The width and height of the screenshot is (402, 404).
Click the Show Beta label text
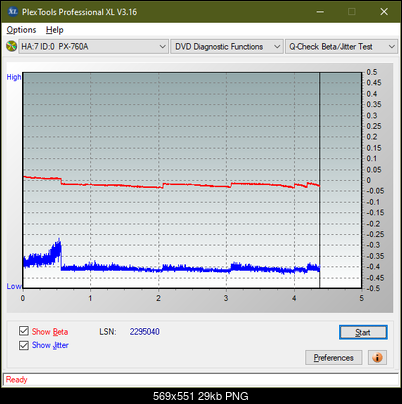pyautogui.click(x=50, y=332)
